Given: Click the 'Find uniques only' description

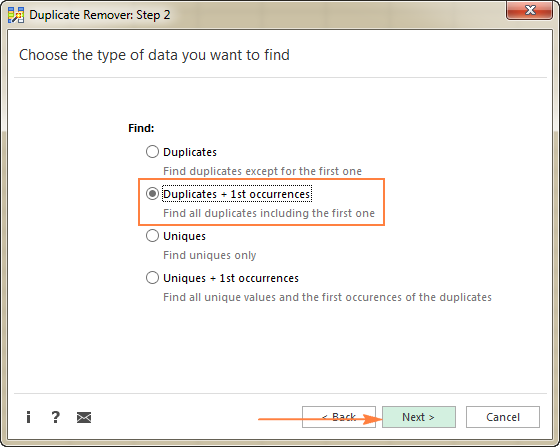Looking at the screenshot, I should (x=210, y=255).
